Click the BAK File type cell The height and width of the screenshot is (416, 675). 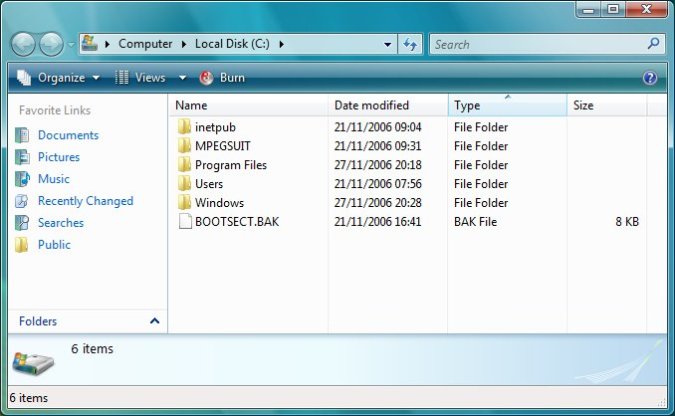[475, 222]
